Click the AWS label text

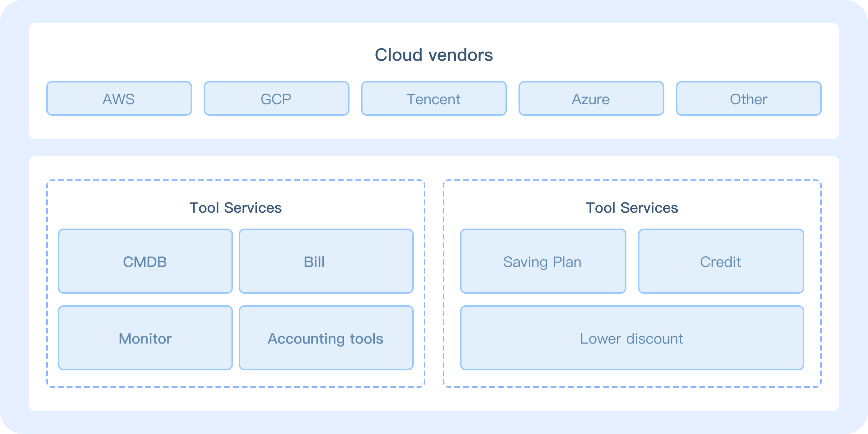pos(119,99)
